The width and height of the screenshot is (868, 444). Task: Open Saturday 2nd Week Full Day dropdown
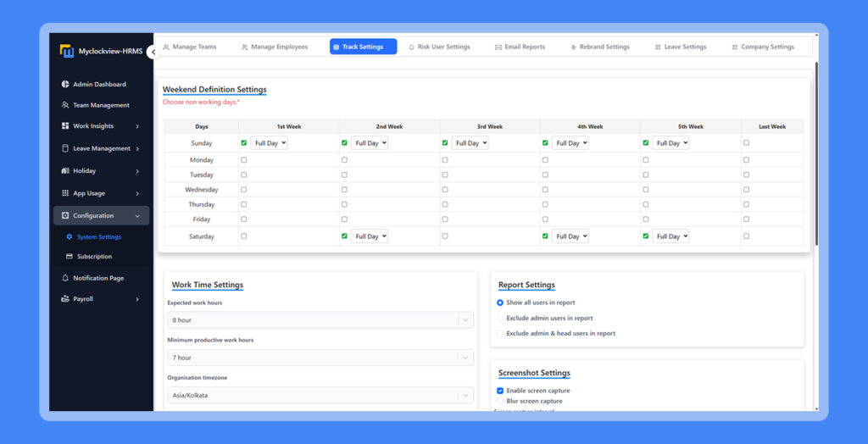click(x=370, y=236)
